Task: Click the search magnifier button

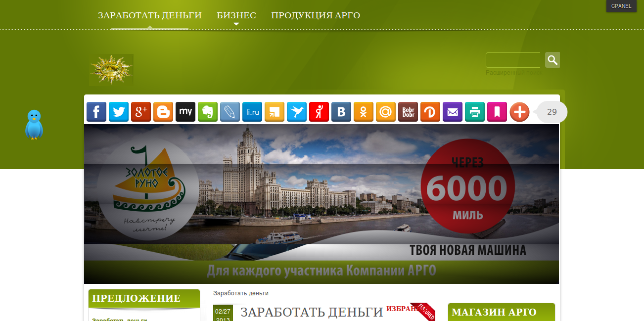Action: click(552, 60)
